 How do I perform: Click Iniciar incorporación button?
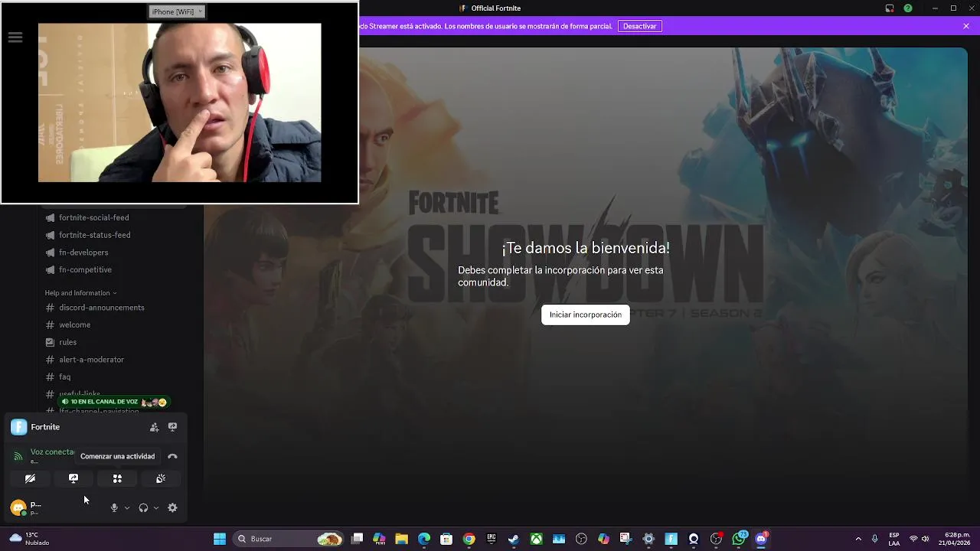tap(586, 315)
